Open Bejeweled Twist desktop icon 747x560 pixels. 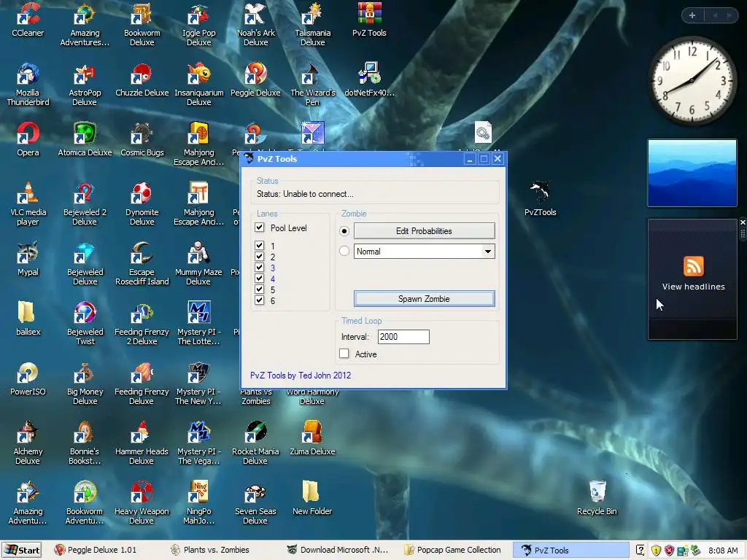[x=85, y=323]
